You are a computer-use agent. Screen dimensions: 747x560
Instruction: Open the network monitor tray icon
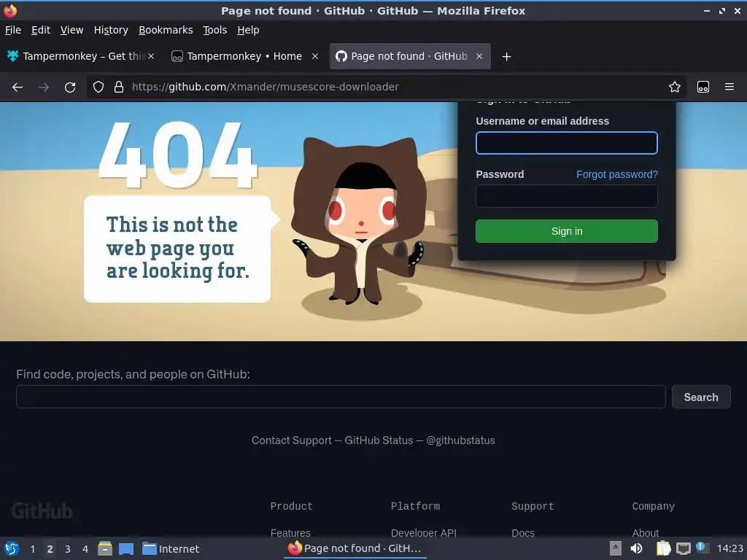click(x=683, y=548)
